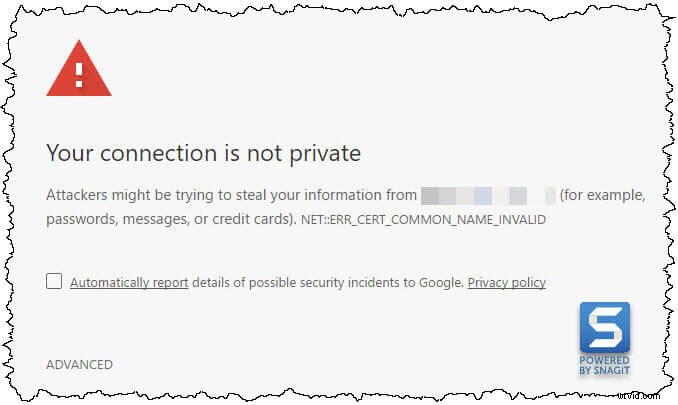
Task: Click the ADVANCED button
Action: point(79,364)
